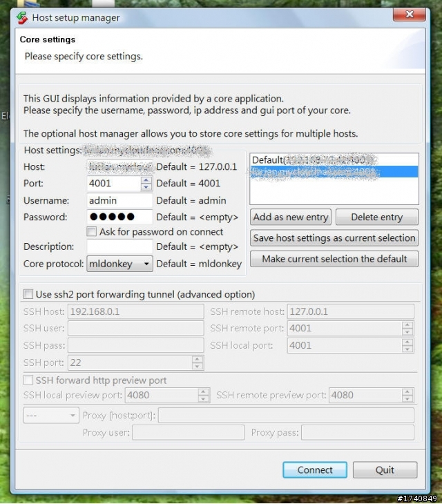Click the SSH user field
The image size is (442, 504).
pos(135,328)
